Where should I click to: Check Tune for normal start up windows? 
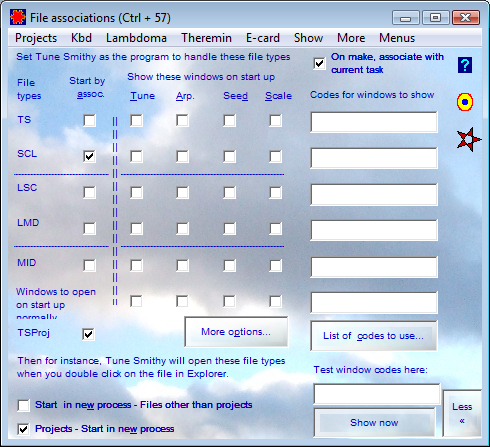[x=136, y=302]
